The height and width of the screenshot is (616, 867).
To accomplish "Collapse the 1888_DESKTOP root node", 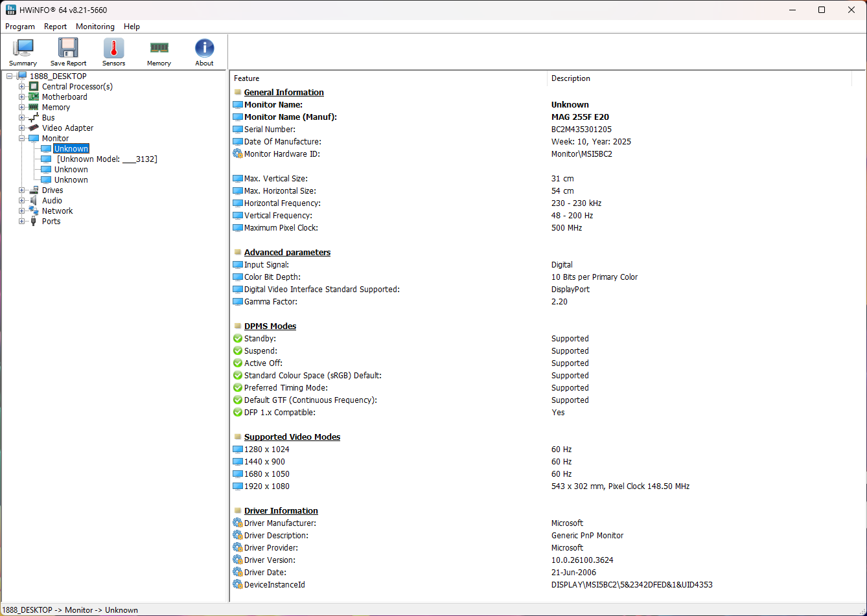I will tap(10, 76).
